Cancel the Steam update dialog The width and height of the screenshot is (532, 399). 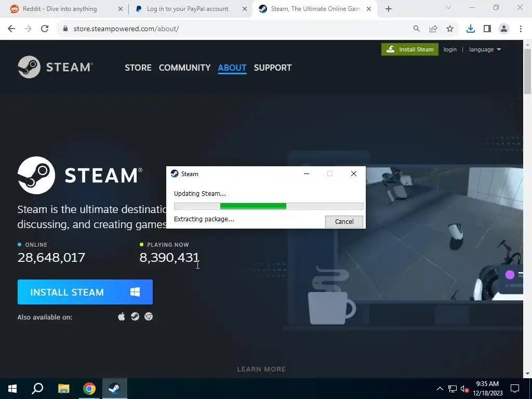coord(344,221)
